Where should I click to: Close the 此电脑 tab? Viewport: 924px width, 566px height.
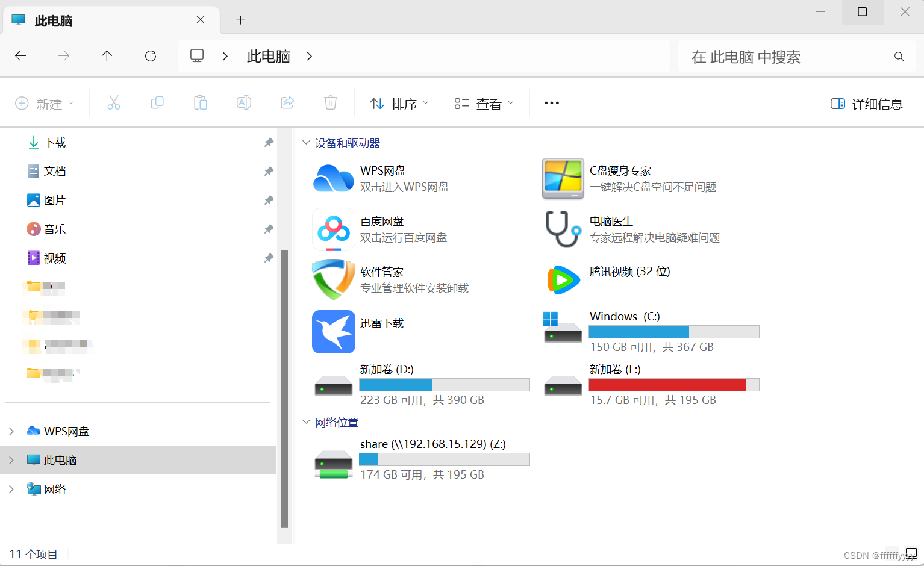tap(201, 20)
